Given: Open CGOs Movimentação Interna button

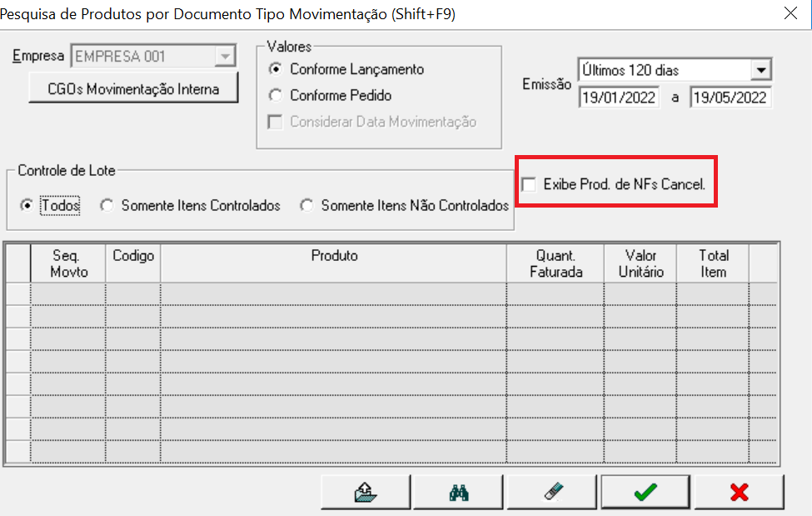Looking at the screenshot, I should (133, 88).
